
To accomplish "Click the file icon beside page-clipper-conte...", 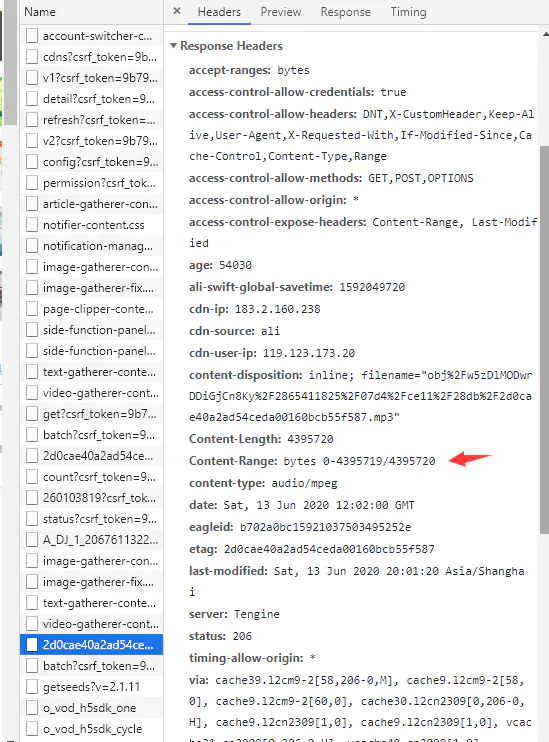I will click(32, 309).
